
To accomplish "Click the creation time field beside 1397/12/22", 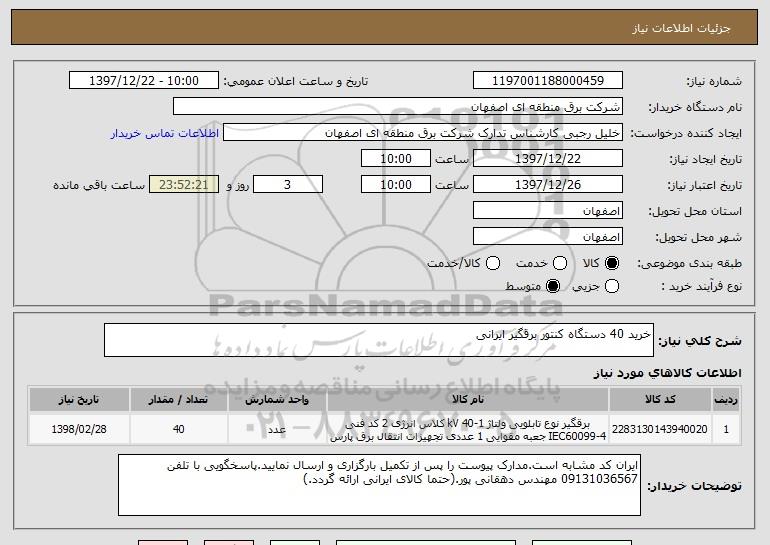I will [x=396, y=159].
